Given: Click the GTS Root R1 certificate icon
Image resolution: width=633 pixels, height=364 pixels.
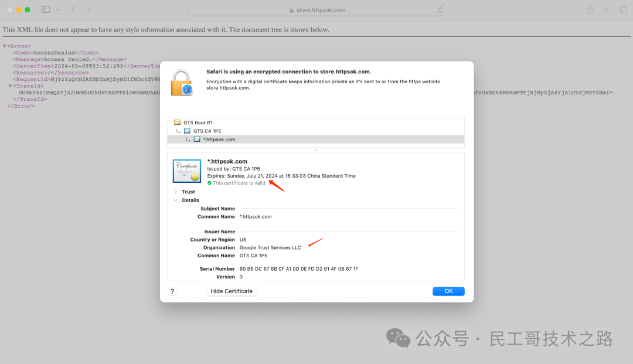Looking at the screenshot, I should (x=177, y=123).
